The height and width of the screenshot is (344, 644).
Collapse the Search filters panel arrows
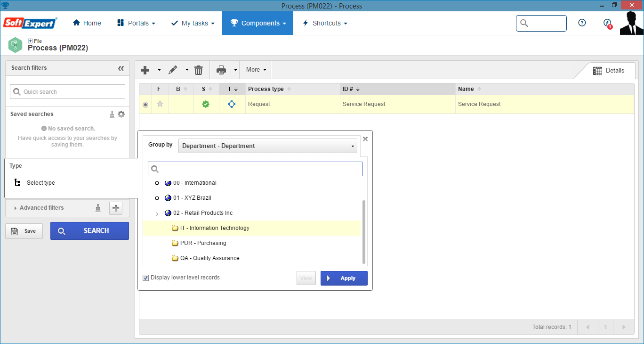pyautogui.click(x=121, y=68)
